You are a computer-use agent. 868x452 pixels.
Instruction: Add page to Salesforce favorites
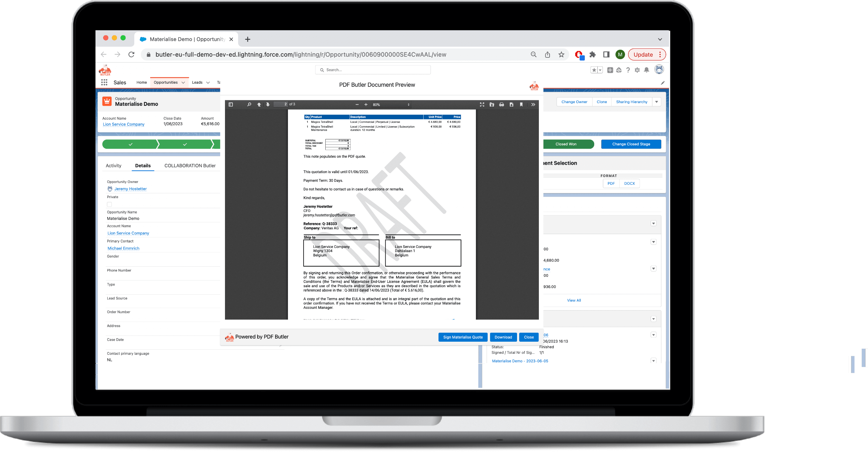coord(594,70)
